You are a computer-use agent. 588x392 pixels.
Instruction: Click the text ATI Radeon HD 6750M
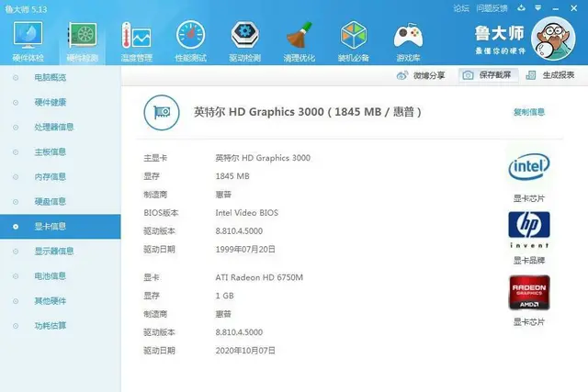259,277
